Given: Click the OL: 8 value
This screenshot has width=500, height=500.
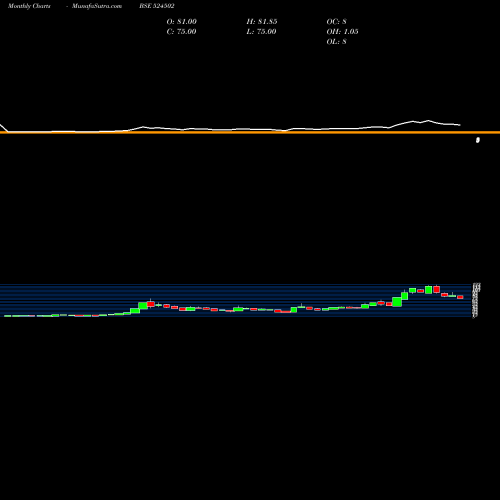Looking at the screenshot, I should click(336, 42).
